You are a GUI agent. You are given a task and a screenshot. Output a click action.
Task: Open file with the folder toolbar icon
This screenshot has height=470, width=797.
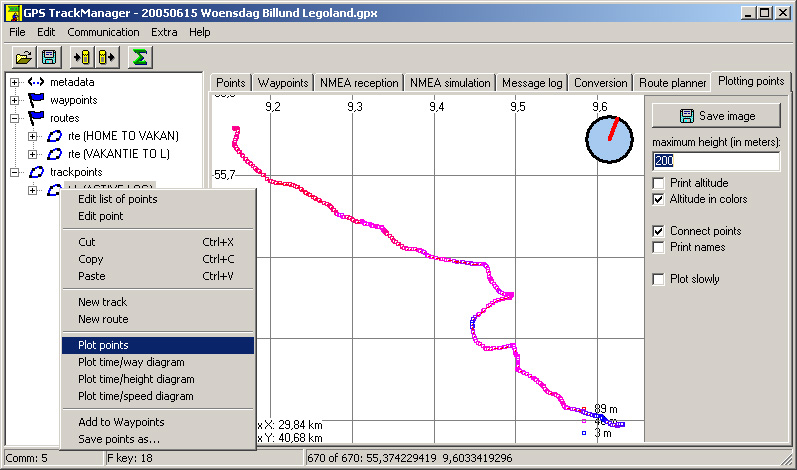point(24,57)
